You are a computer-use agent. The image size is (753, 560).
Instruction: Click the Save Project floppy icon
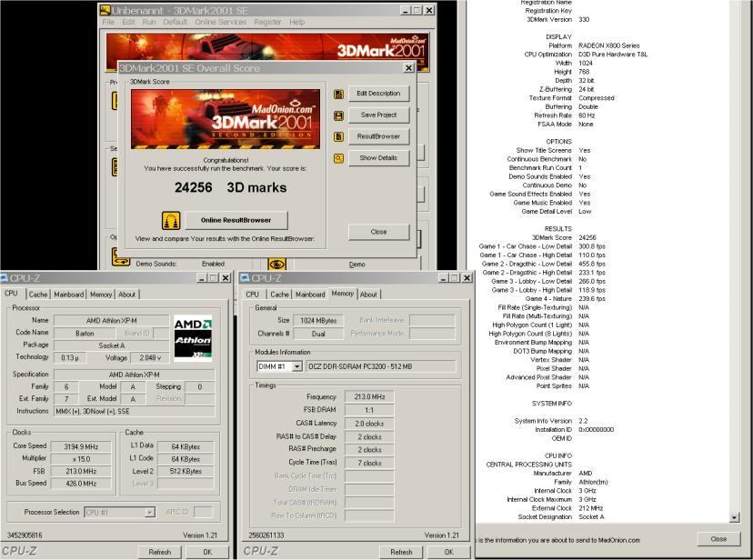pos(338,115)
